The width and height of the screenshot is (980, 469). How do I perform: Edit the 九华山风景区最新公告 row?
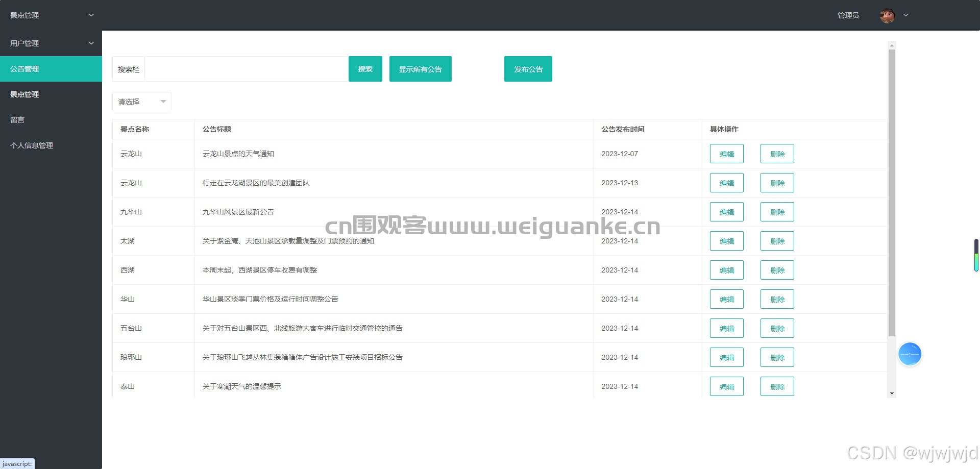[x=727, y=212]
